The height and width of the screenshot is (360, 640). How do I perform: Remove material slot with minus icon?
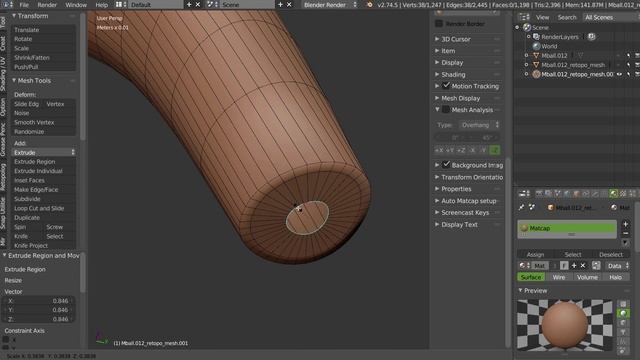[x=625, y=233]
